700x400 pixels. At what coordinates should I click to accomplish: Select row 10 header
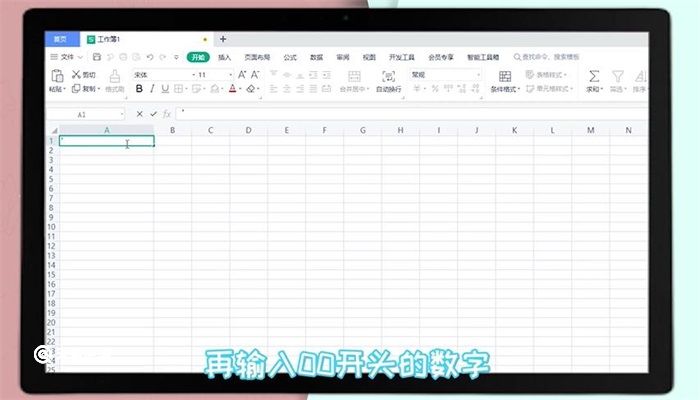click(52, 227)
